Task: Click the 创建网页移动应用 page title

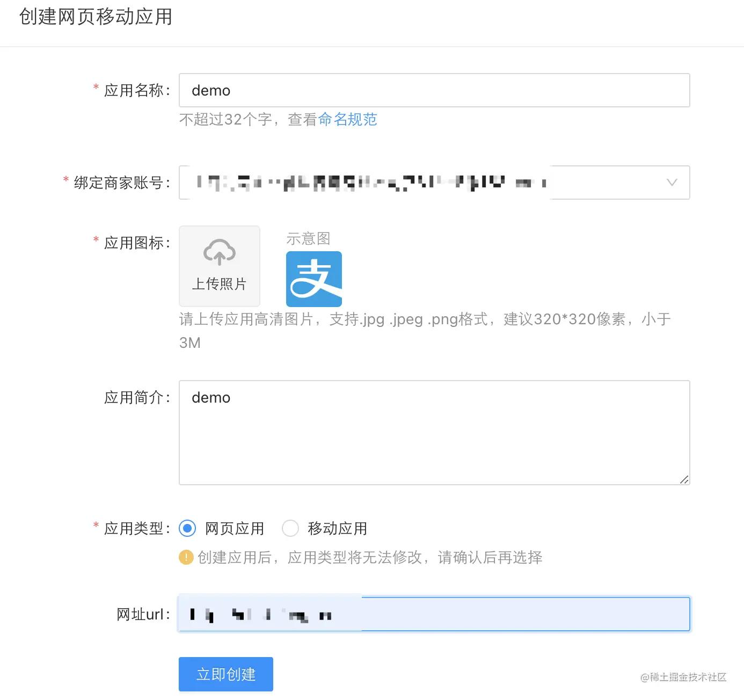Action: pyautogui.click(x=96, y=17)
